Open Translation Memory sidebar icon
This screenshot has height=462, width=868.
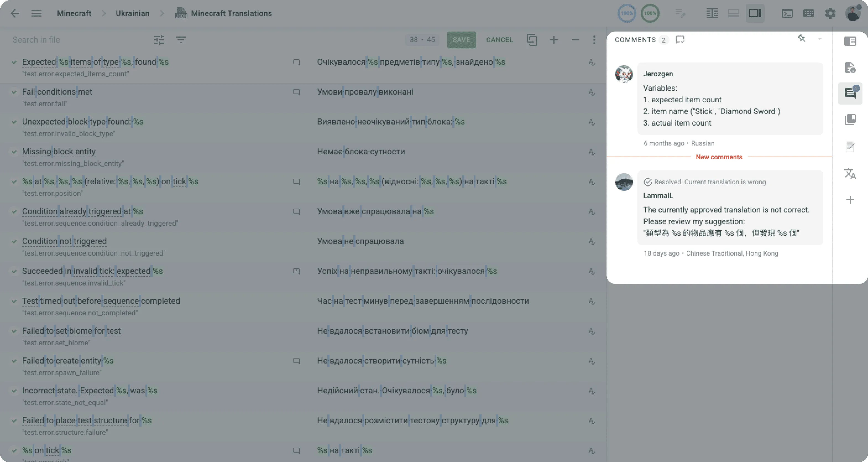coord(850,120)
